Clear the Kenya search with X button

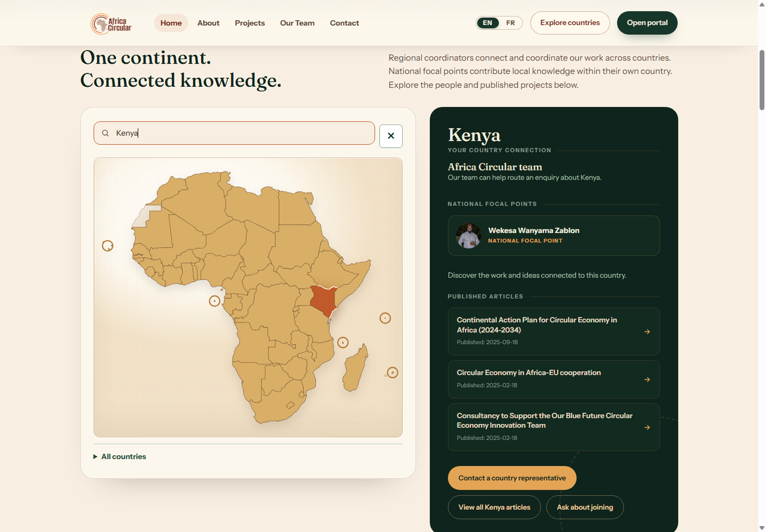391,136
